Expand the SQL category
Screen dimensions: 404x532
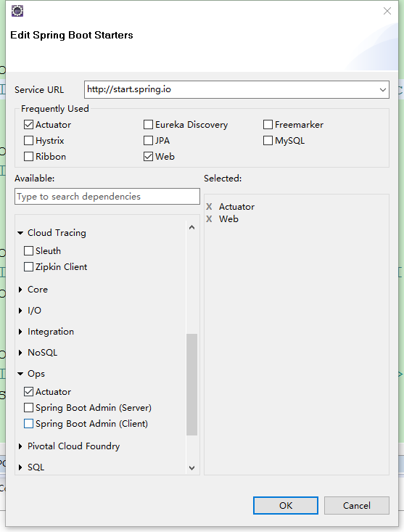(20, 467)
